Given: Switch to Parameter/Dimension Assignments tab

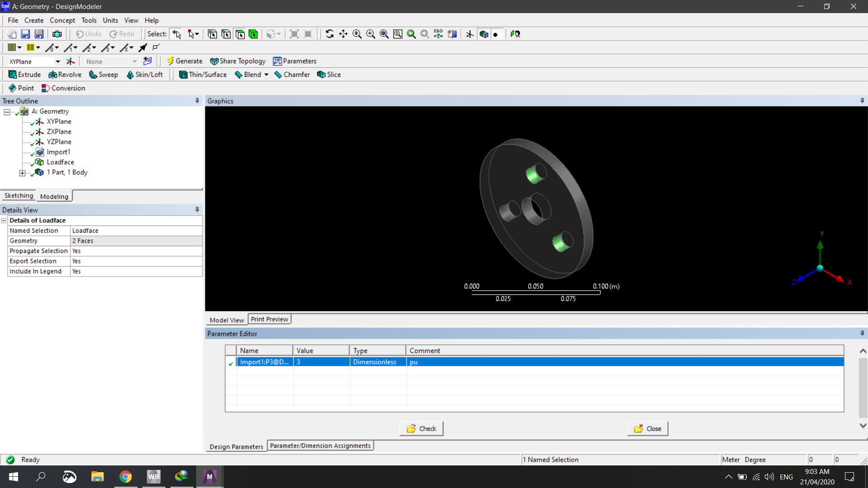Looking at the screenshot, I should coord(320,446).
